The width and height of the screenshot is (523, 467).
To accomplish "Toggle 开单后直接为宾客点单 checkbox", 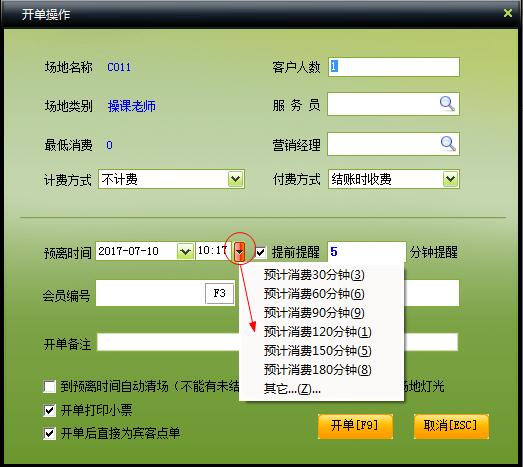I will (x=50, y=434).
